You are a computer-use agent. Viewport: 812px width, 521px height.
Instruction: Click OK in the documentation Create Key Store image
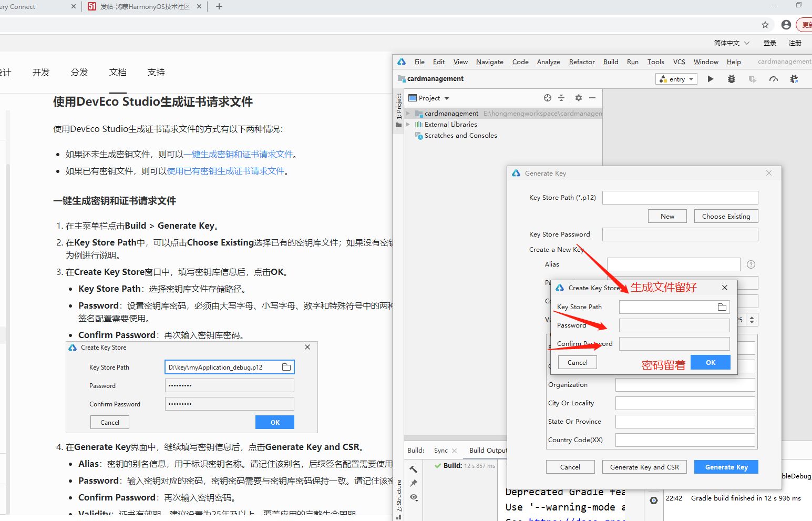click(x=275, y=423)
